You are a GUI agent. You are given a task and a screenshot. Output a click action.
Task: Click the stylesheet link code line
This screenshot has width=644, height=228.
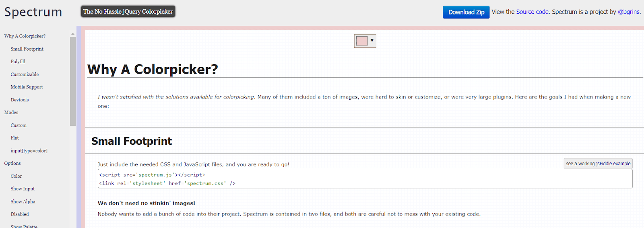point(167,183)
